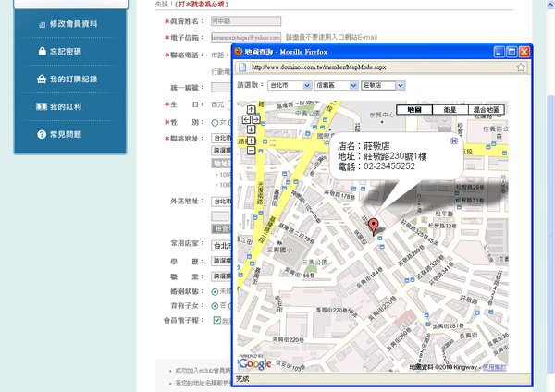Switch the map to 衛星 view
Image resolution: width=555 pixels, height=392 pixels.
point(450,110)
